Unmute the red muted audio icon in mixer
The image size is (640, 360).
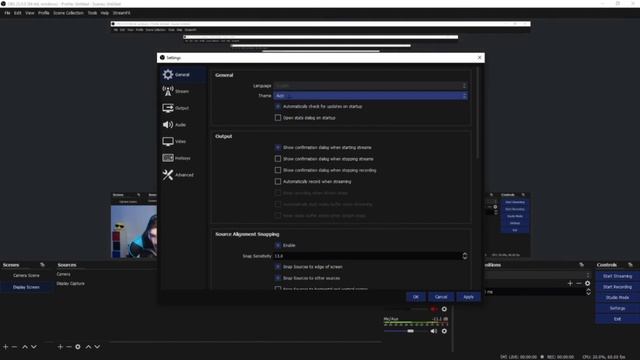(433, 309)
